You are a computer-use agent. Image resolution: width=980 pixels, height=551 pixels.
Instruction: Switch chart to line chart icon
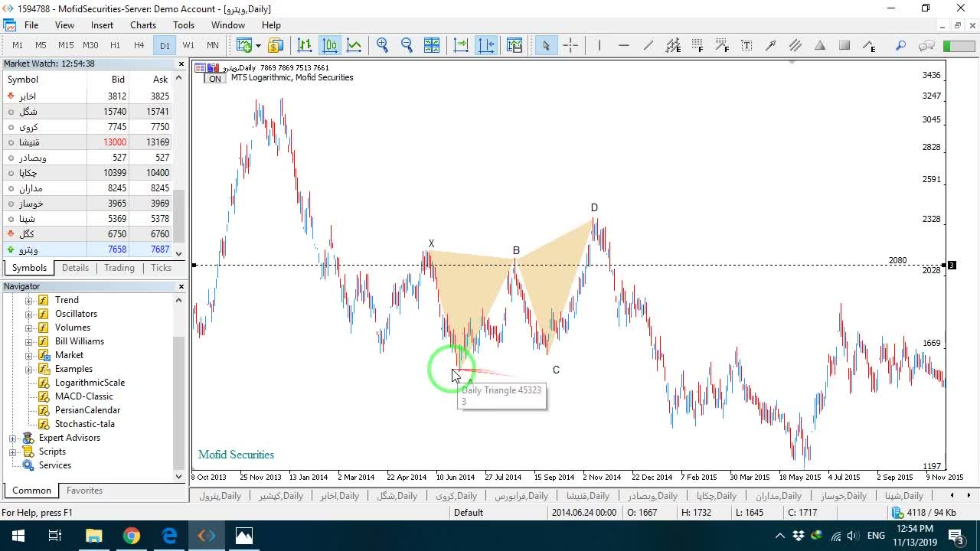coord(354,45)
